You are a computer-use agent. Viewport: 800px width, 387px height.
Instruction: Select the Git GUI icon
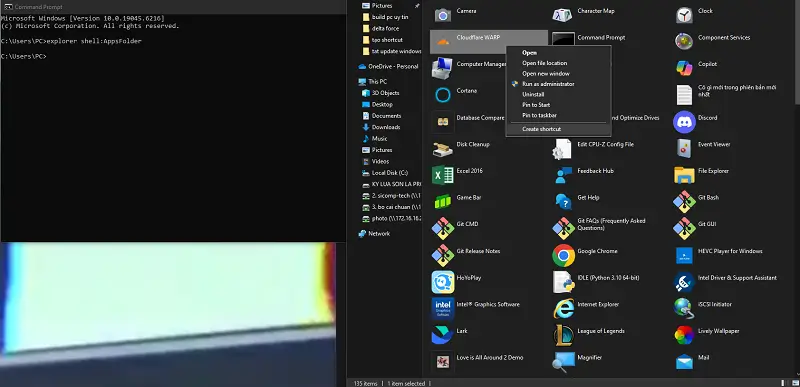coord(684,228)
